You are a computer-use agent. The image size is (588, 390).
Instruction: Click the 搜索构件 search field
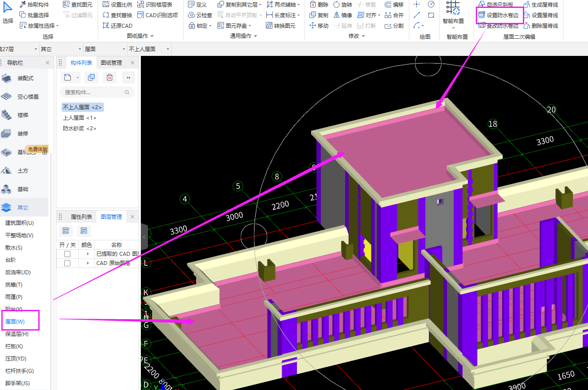(97, 92)
